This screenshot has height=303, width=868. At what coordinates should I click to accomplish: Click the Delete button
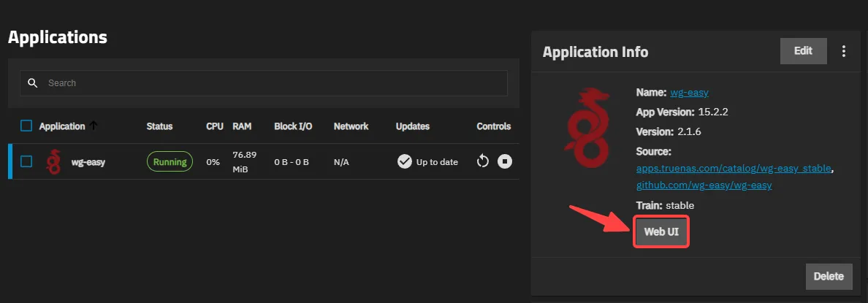(829, 277)
